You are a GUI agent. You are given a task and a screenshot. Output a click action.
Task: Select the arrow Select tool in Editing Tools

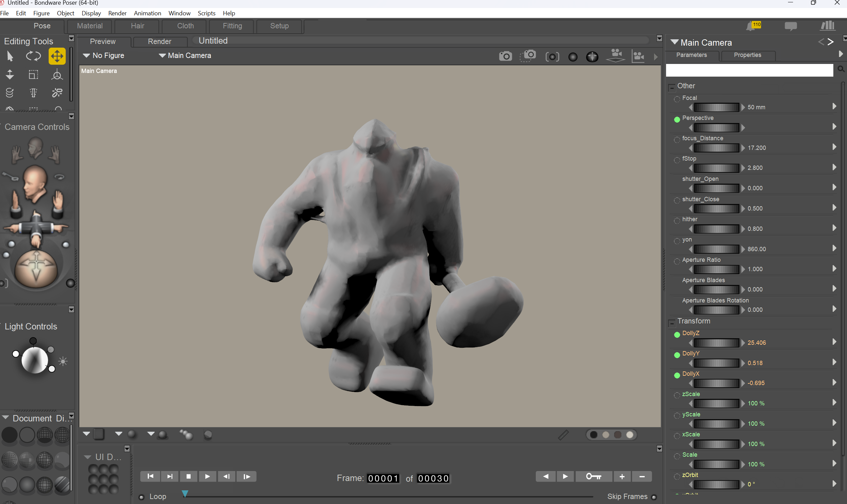coord(10,56)
